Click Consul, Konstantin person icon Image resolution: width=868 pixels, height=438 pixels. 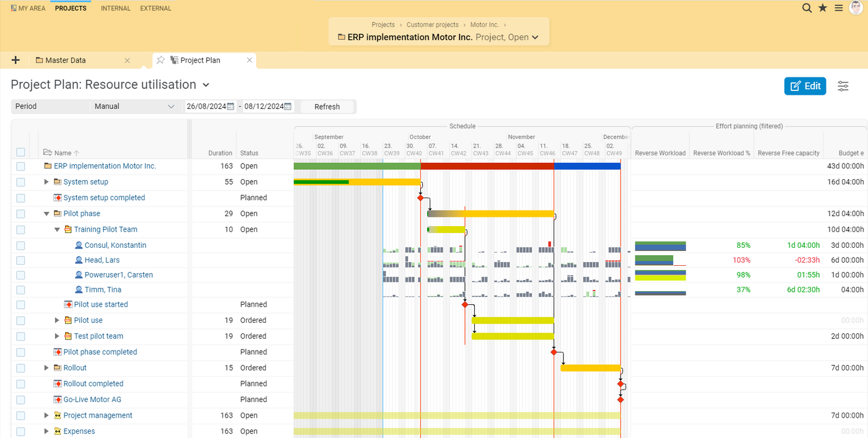point(79,245)
